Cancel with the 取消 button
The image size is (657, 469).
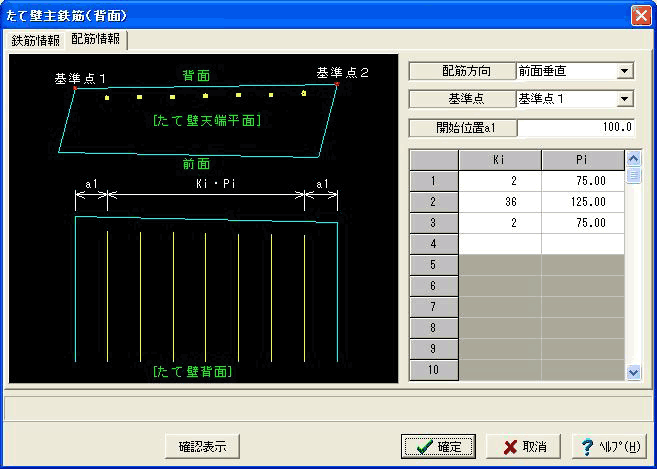524,446
